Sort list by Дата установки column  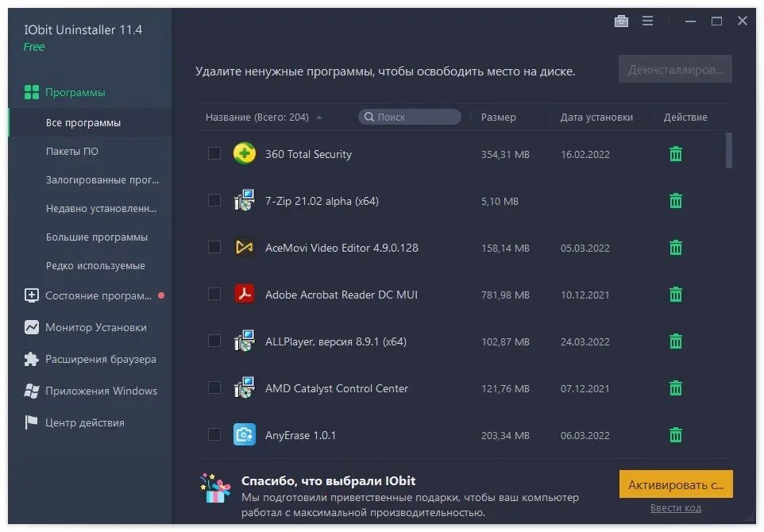(x=596, y=117)
